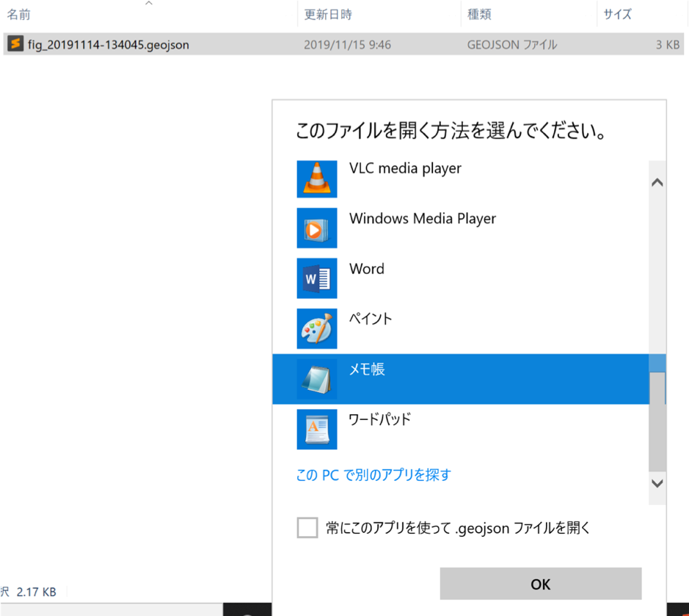The height and width of the screenshot is (616, 689).
Task: Sort files by the 名前 column header
Action: tap(18, 15)
